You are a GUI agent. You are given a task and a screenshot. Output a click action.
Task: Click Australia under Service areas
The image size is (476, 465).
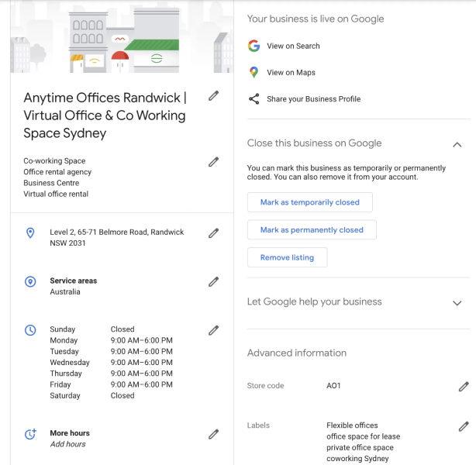65,291
